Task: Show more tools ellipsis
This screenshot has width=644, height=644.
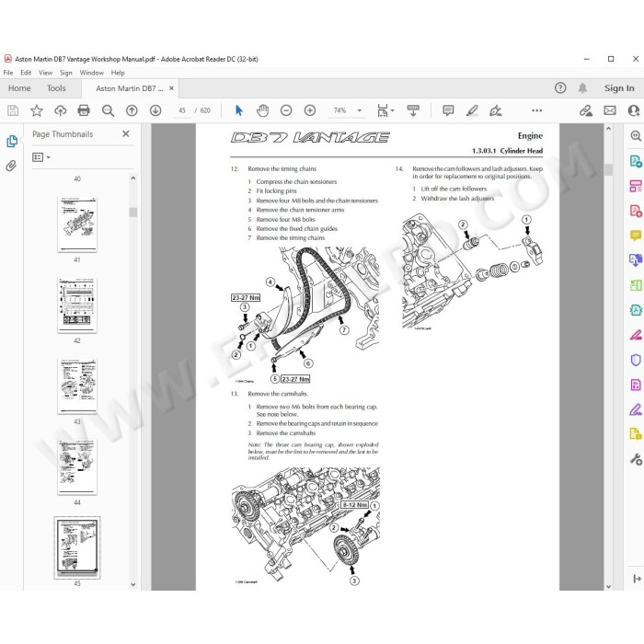Action: 536,110
